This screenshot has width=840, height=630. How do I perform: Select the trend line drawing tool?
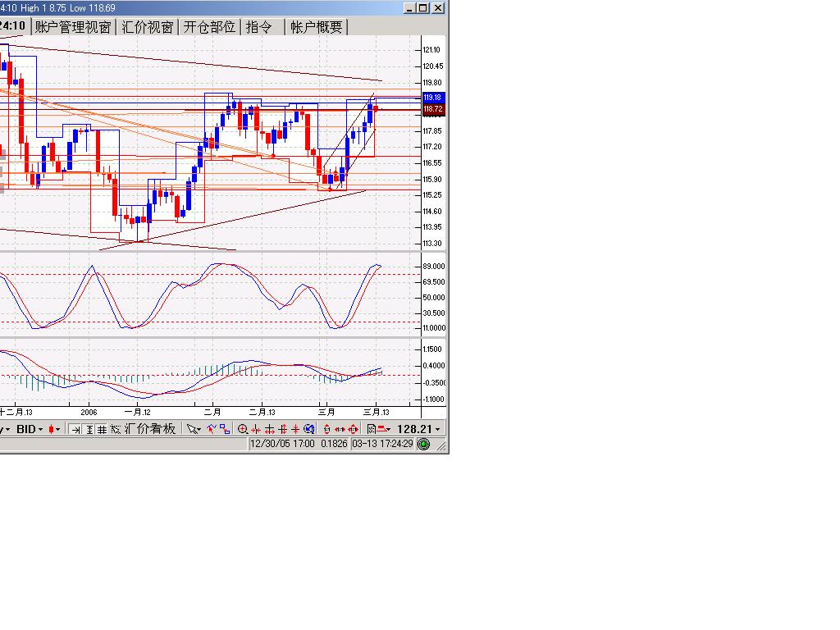[x=211, y=429]
